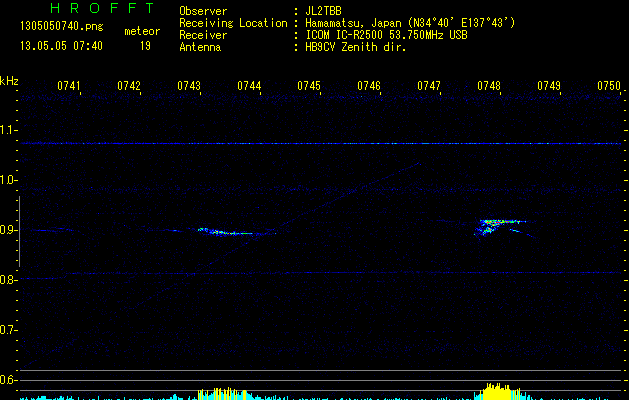Screen dimensions: 629x400
Task: Select the 0743 time marker
Action: pyautogui.click(x=189, y=87)
